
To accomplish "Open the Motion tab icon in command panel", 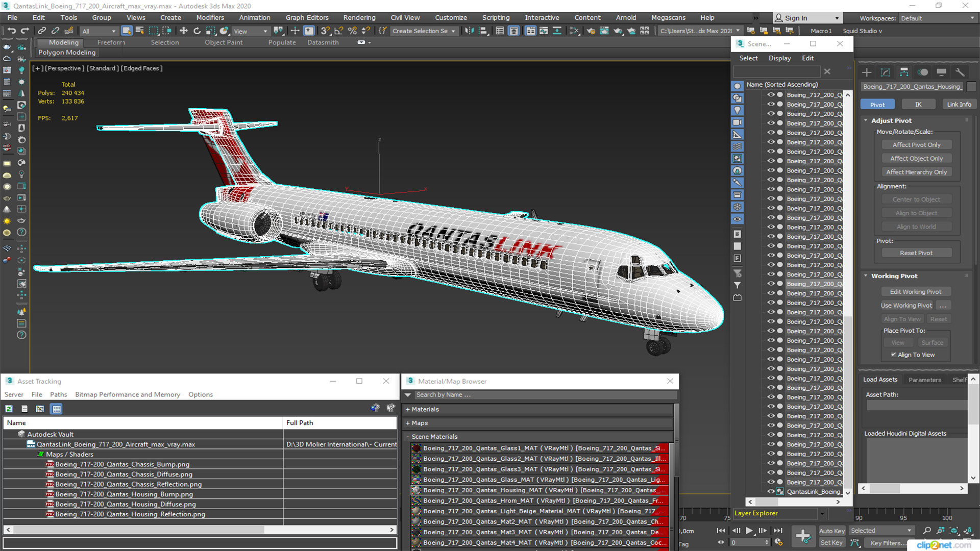I will click(923, 72).
